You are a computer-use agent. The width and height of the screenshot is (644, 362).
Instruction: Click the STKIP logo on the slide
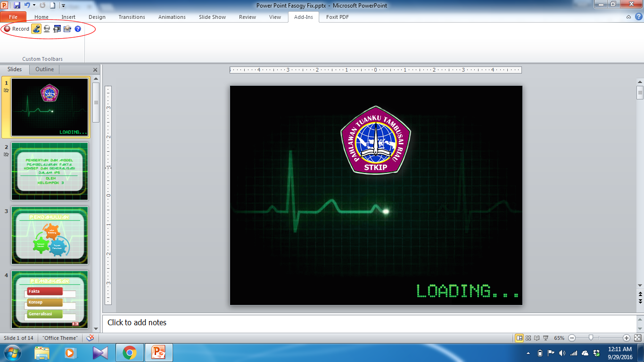pos(376,140)
